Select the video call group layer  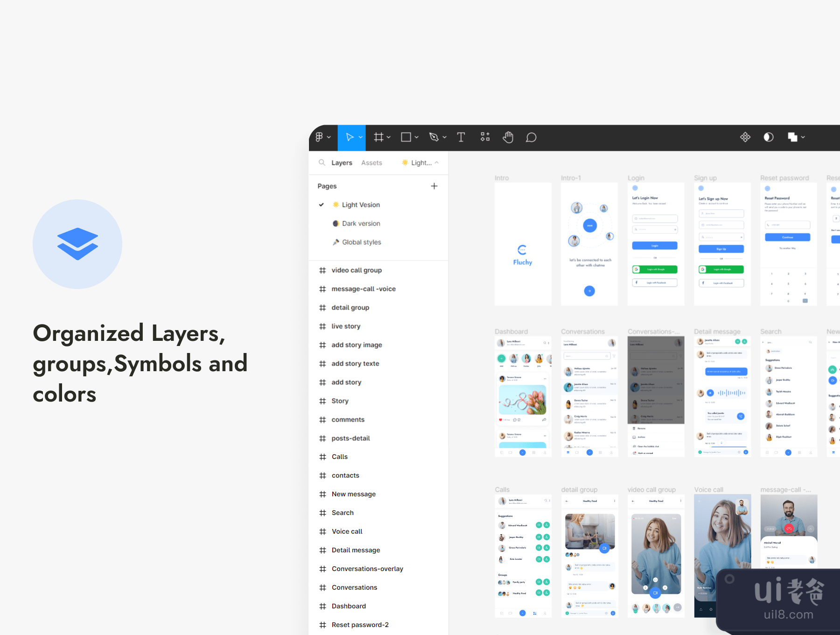357,270
